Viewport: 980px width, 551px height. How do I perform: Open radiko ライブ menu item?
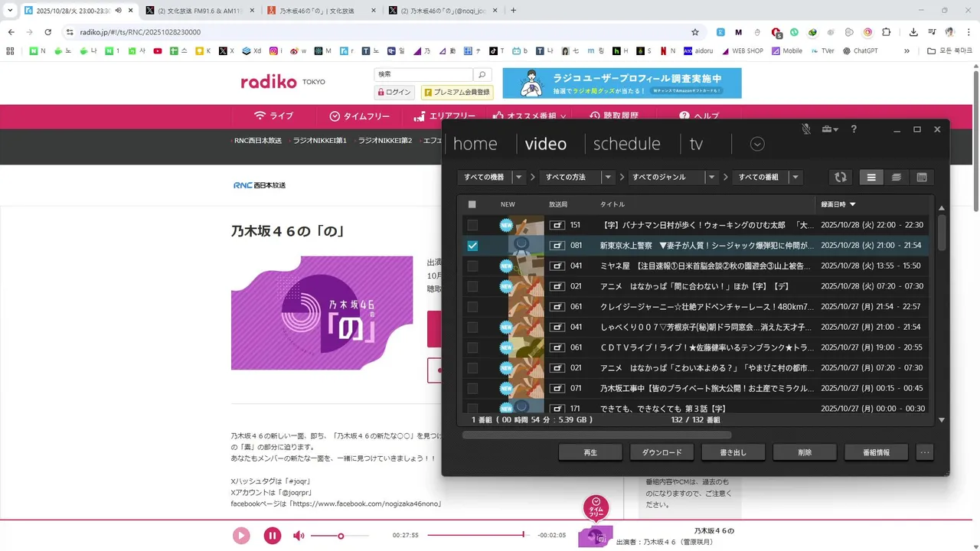click(273, 116)
